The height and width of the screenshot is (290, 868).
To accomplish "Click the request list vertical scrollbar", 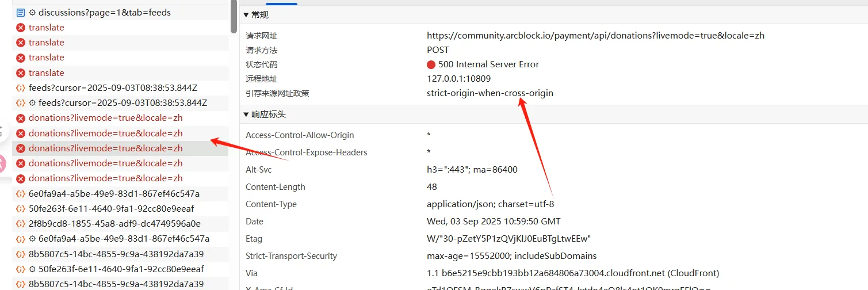I will (234, 16).
